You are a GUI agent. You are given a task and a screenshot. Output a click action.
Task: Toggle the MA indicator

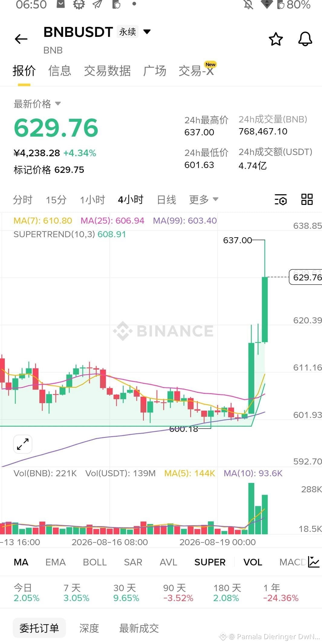click(x=21, y=562)
